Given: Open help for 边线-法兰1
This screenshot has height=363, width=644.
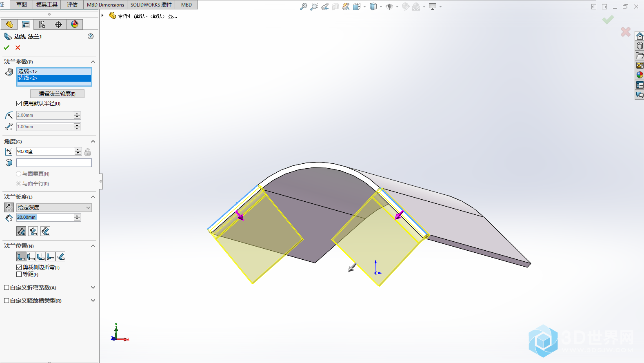Looking at the screenshot, I should point(91,36).
